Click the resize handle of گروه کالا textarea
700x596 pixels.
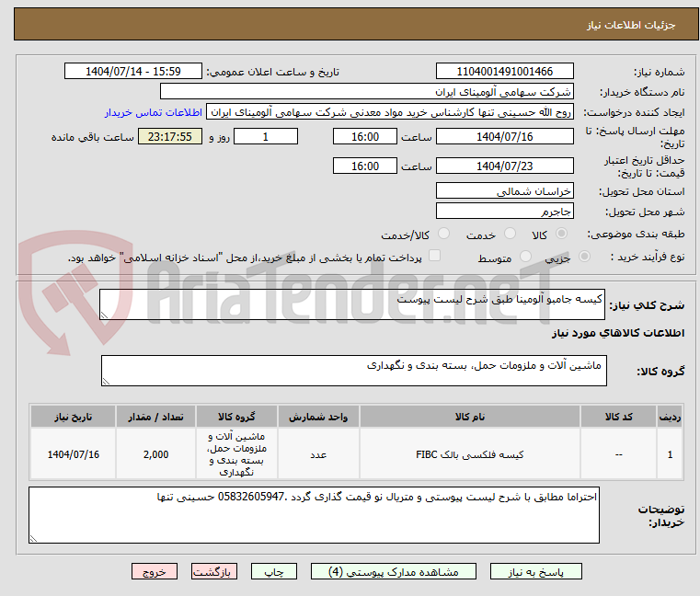pos(106,382)
